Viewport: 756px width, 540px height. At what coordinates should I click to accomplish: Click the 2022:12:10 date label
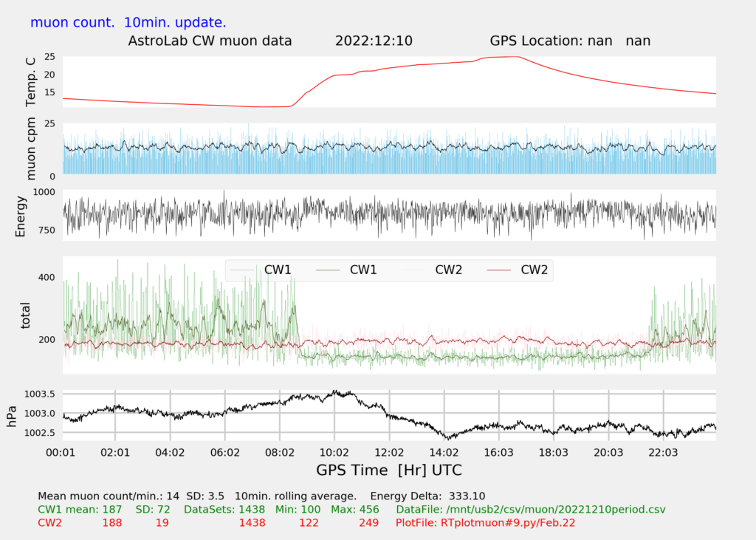[x=374, y=41]
